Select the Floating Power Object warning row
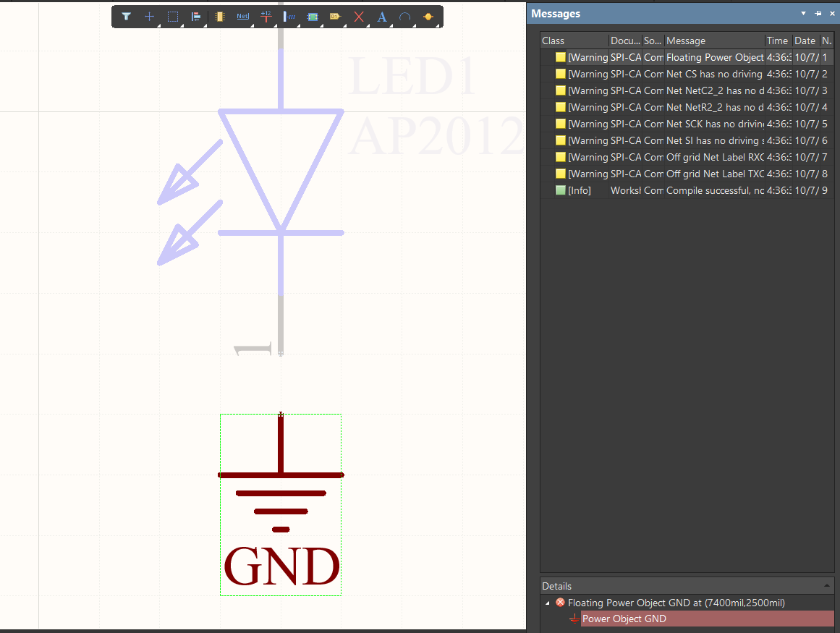 click(x=687, y=57)
